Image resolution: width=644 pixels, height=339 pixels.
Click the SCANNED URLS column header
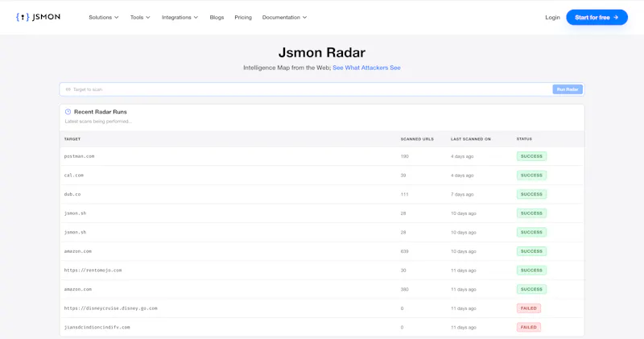point(417,139)
